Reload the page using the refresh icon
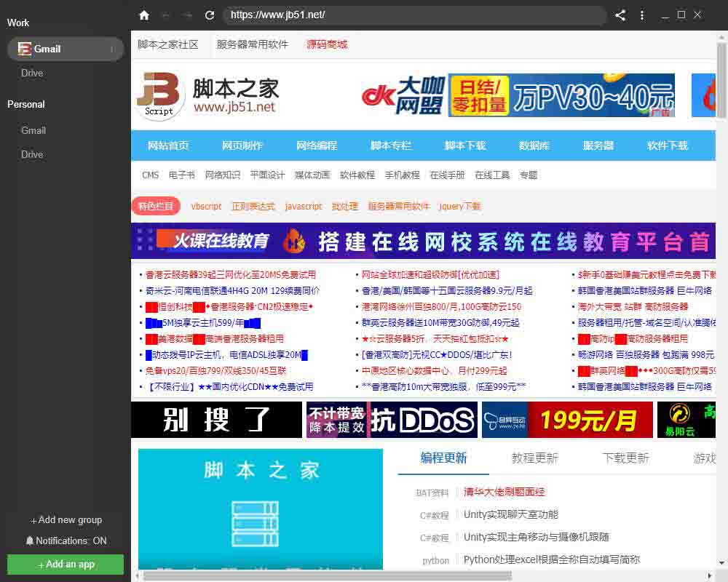 210,15
